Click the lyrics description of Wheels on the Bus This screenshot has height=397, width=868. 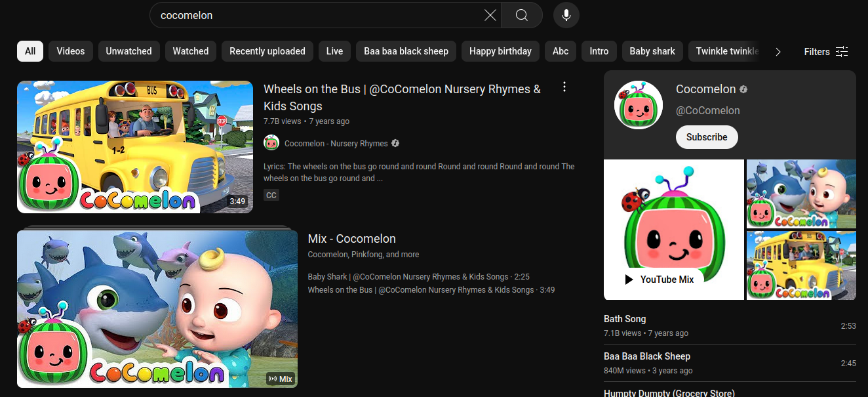tap(419, 173)
